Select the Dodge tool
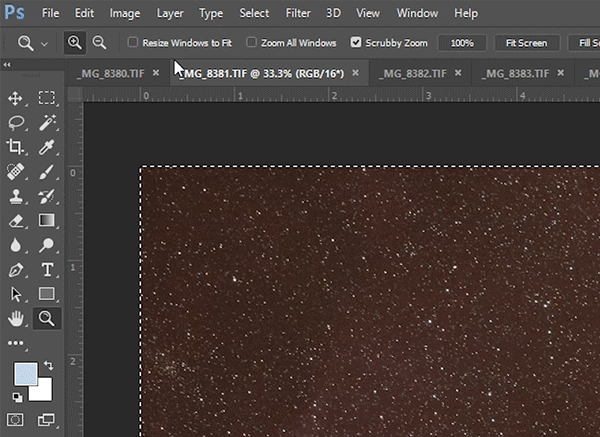Screen dimensions: 600x437 (x=47, y=245)
